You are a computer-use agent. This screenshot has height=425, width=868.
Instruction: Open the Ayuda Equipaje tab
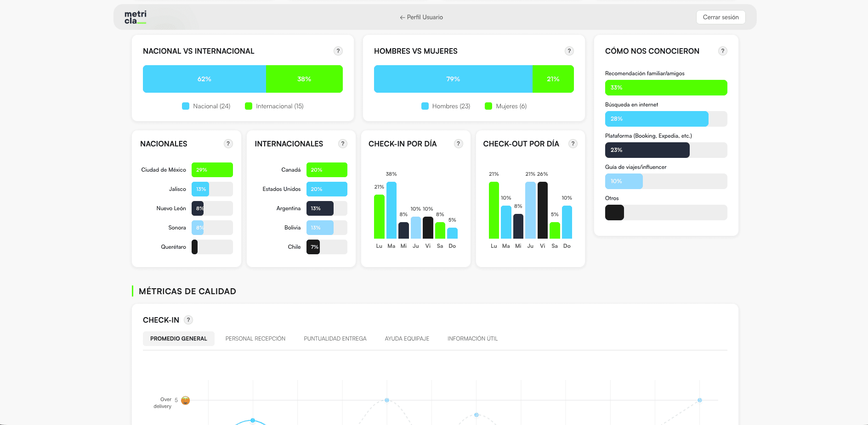click(407, 338)
